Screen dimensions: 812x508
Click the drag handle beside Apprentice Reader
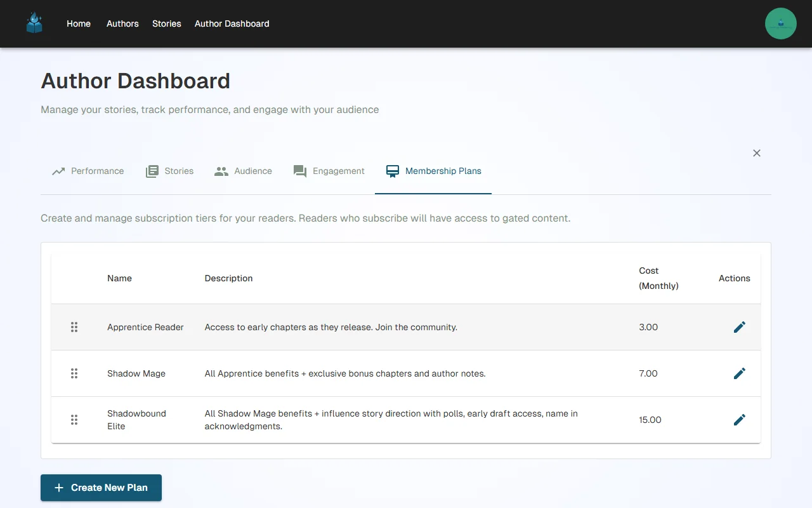[74, 327]
